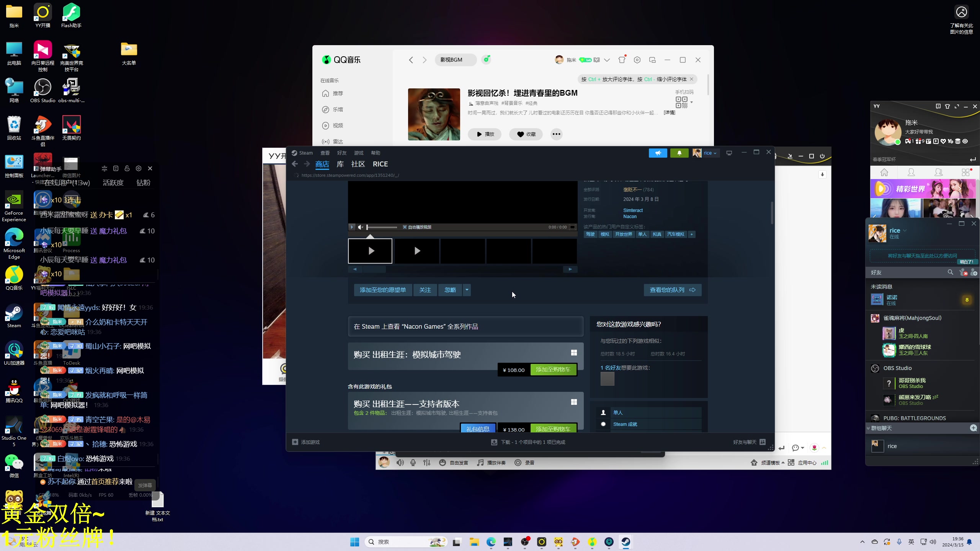Screen dimensions: 980x551
Task: Play the Steam trailer video
Action: click(x=352, y=227)
